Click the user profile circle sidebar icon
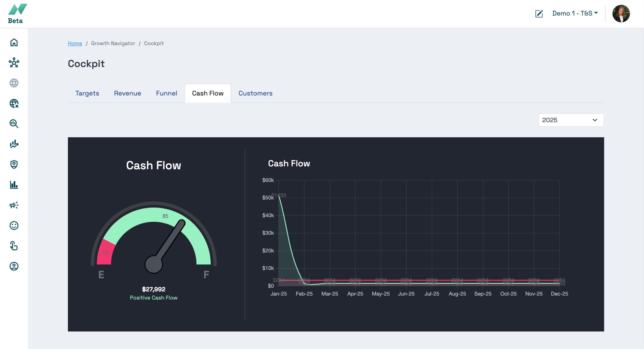This screenshot has height=349, width=644. pos(14,266)
